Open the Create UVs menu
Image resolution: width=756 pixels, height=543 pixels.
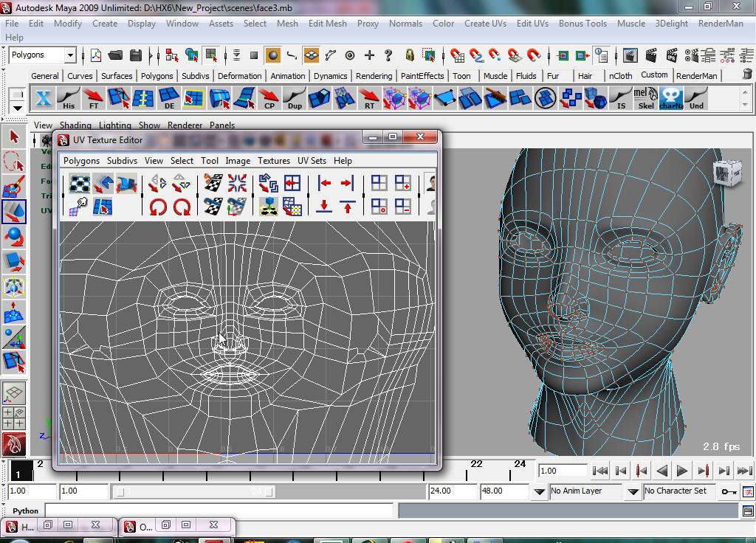click(x=485, y=23)
